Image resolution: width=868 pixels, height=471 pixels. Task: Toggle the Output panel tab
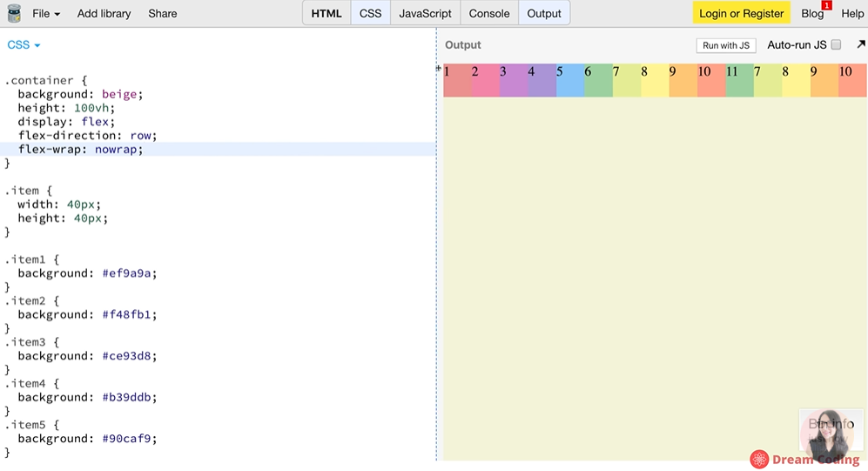[544, 13]
